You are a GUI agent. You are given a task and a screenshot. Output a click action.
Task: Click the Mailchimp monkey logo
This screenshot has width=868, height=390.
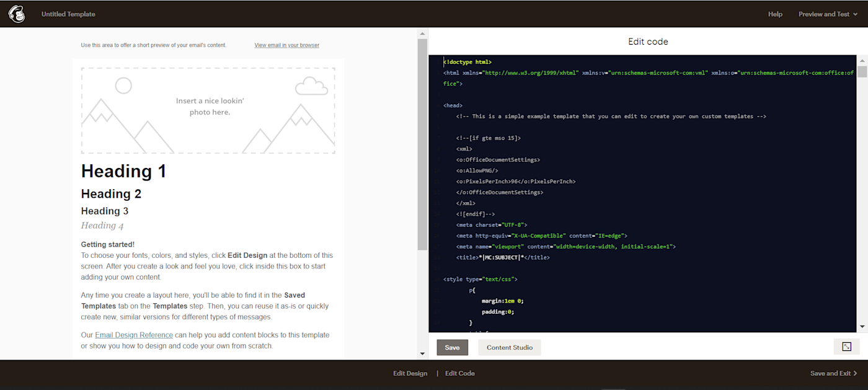coord(17,14)
